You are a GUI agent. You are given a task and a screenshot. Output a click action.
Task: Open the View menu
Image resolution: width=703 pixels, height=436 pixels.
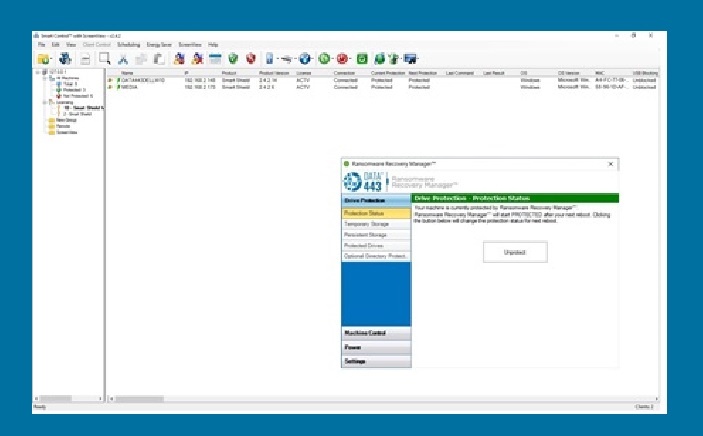tap(71, 45)
